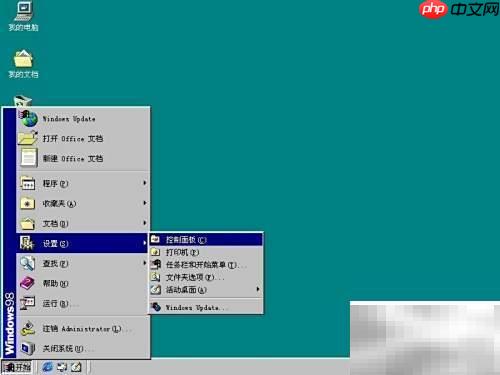Launch Internet Explorer from the quick launch bar
Image resolution: width=500 pixels, height=375 pixels.
47,367
